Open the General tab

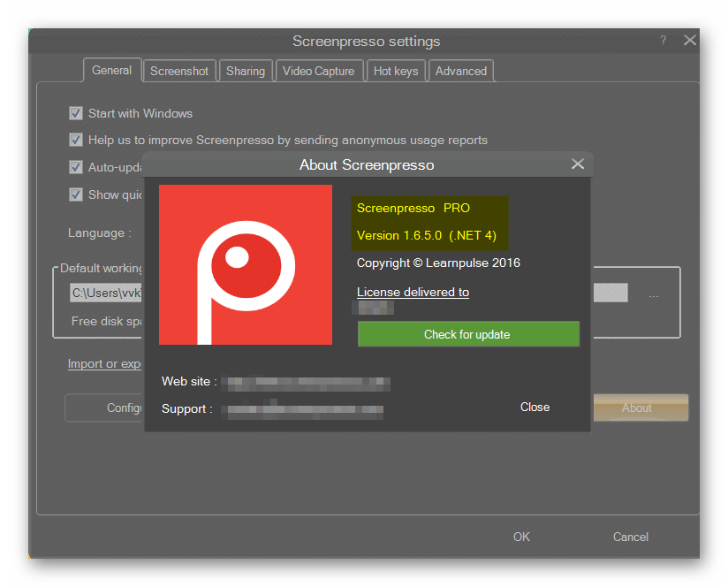coord(112,70)
